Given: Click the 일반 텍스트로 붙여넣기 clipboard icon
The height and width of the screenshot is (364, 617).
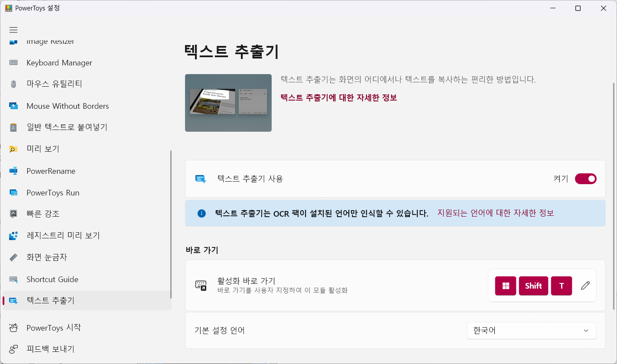Looking at the screenshot, I should (x=13, y=127).
